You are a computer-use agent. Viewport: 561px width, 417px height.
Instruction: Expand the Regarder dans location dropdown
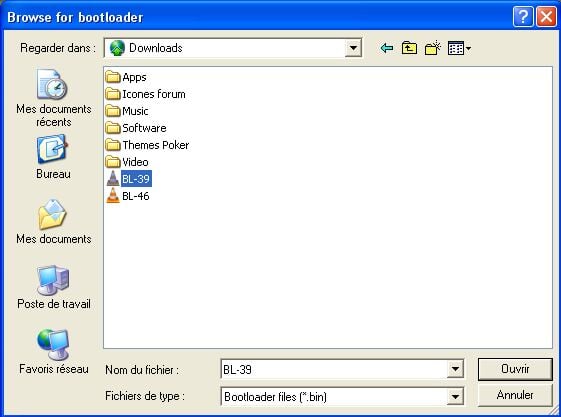[353, 48]
